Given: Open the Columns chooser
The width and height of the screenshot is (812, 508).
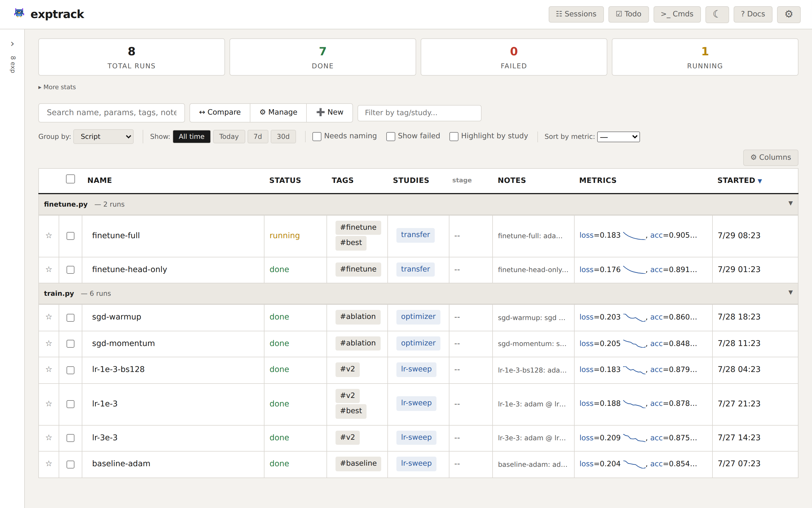Looking at the screenshot, I should 770,157.
